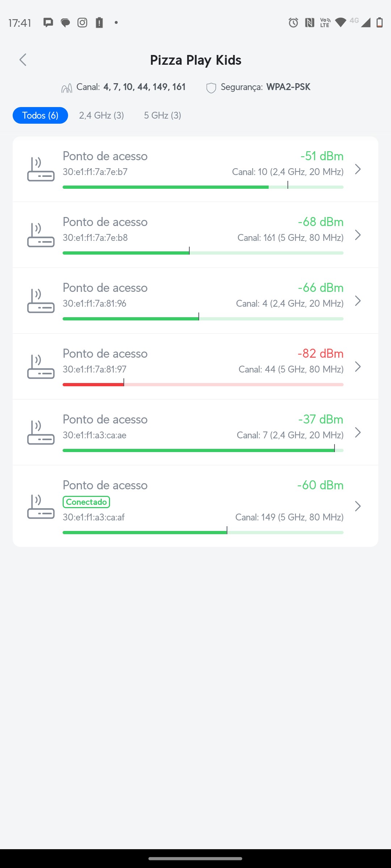Open chevron for the Canal 7 access point

[x=358, y=433]
